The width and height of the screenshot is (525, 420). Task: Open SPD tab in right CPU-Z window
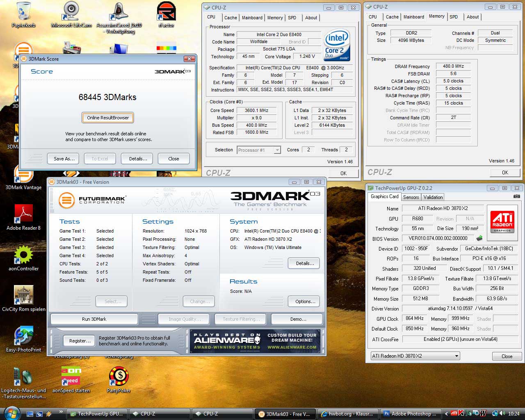454,17
